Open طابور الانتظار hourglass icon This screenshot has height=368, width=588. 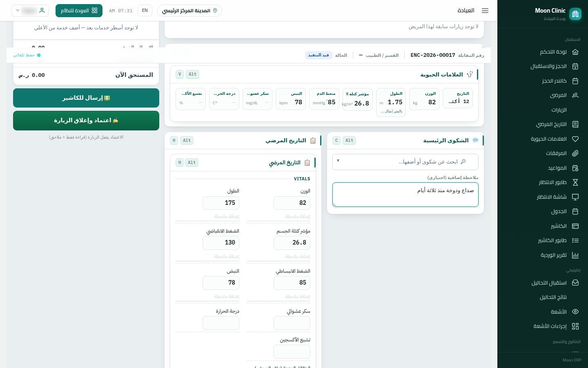[x=575, y=182]
